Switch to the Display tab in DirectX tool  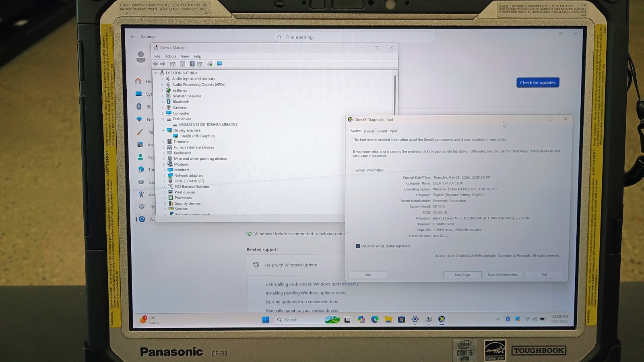click(x=369, y=131)
